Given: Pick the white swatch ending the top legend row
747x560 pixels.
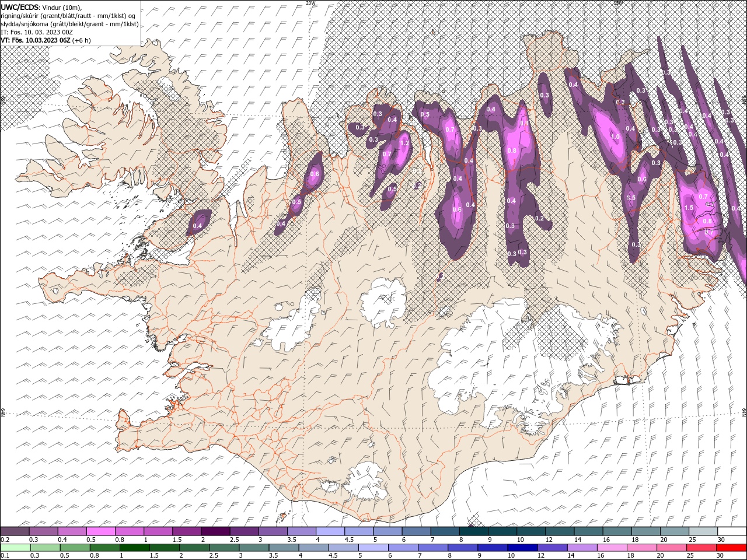Looking at the screenshot, I should point(732,531).
